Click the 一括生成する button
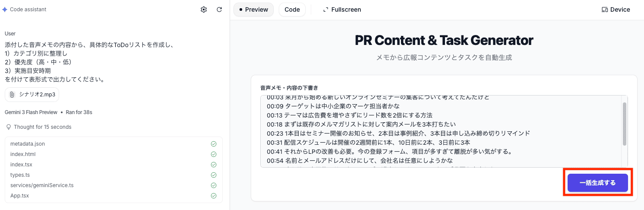This screenshot has height=210, width=644. 597,183
